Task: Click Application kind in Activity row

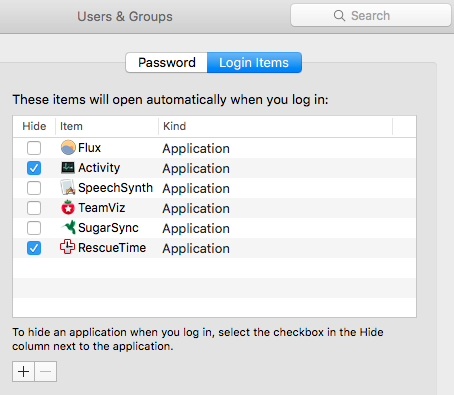Action: tap(196, 169)
